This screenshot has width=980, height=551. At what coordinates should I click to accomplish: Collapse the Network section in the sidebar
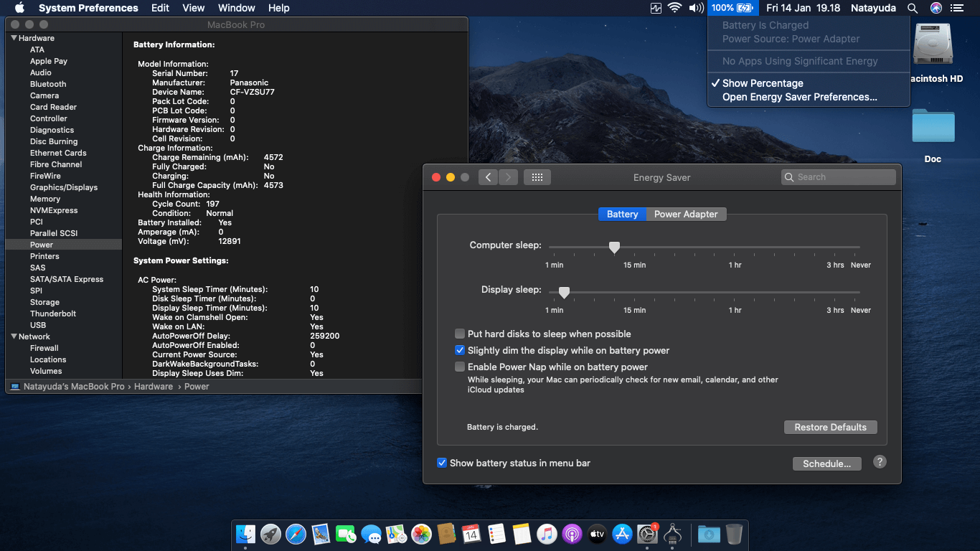pos(13,336)
